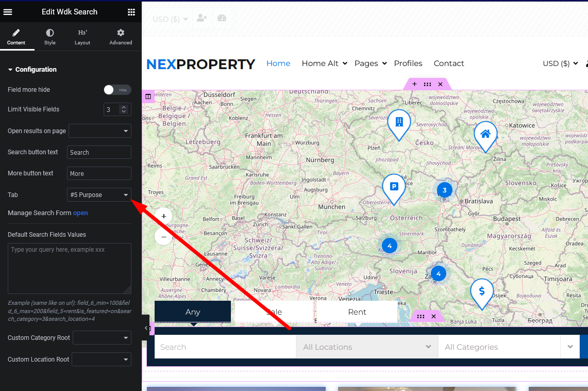Click the small widget handle icon above the map
Image resolution: width=588 pixels, height=391 pixels.
click(148, 96)
